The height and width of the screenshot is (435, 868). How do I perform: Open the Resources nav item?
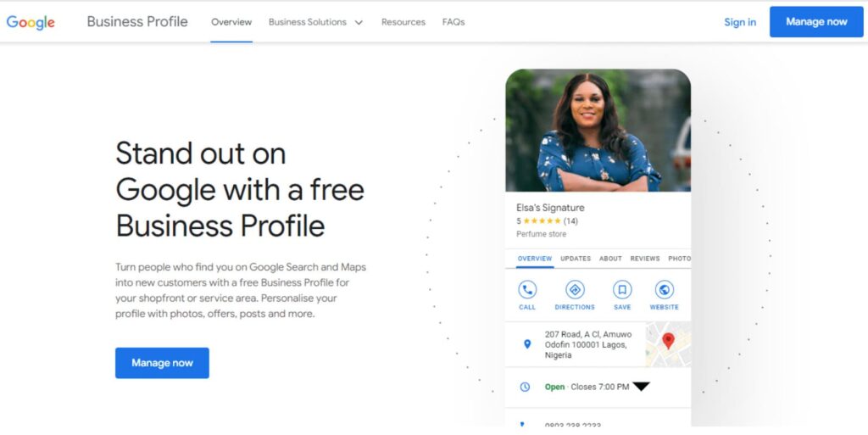click(403, 22)
